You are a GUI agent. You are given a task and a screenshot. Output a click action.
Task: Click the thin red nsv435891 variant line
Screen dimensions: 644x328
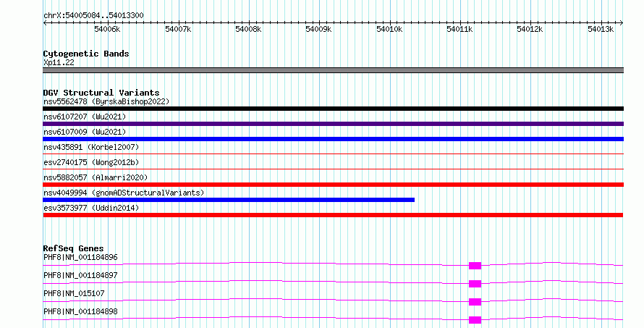pos(333,154)
